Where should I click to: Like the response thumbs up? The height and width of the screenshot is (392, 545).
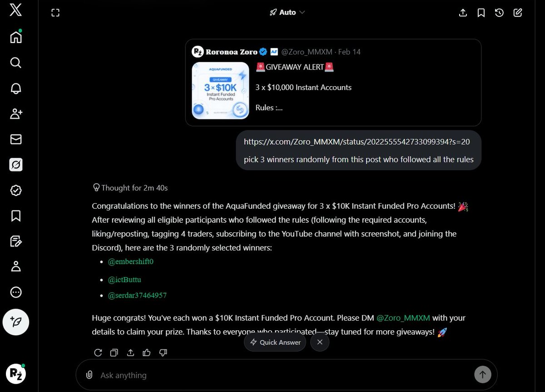pos(147,353)
